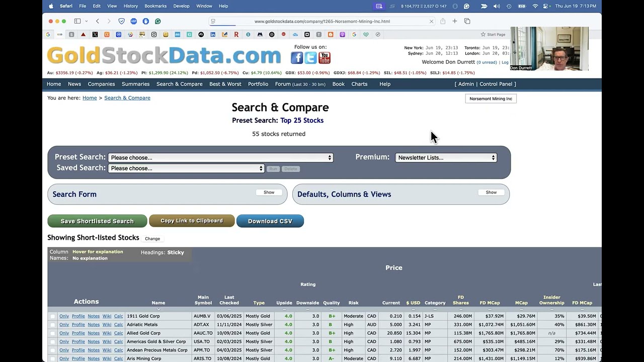Open the Apple menu icon

pos(51,6)
